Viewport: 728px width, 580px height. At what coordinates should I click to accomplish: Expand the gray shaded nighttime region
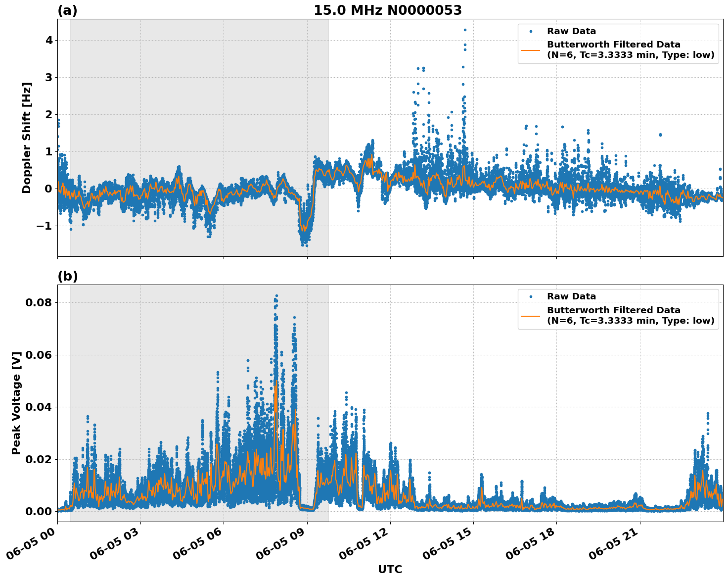(198, 139)
